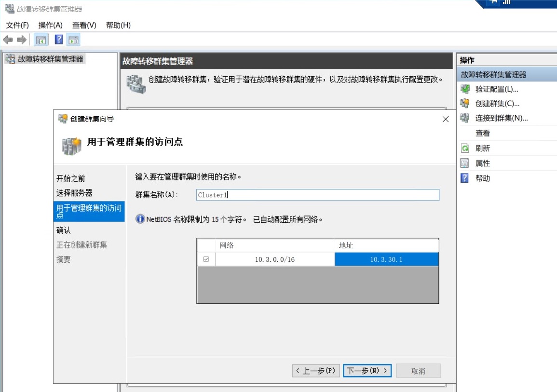The image size is (557, 392).
Task: Click the 创建群集 icon in actions pane
Action: click(464, 103)
